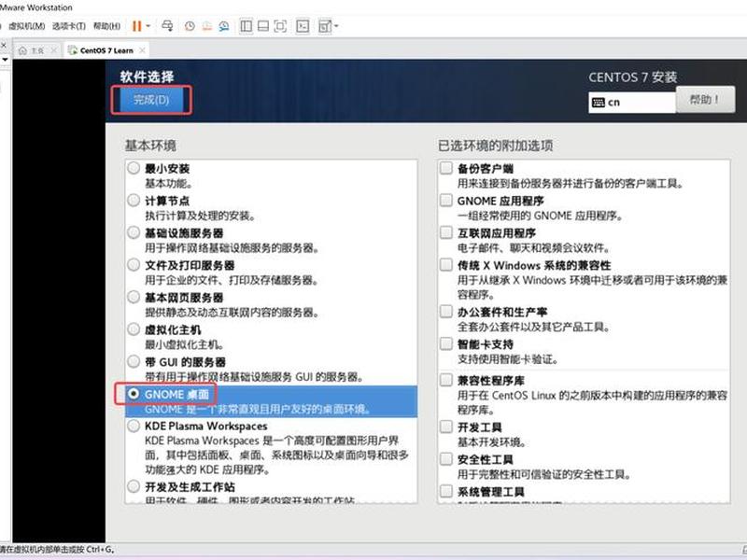Take a snapshot using the clock icon
This screenshot has width=747, height=560.
[x=190, y=26]
